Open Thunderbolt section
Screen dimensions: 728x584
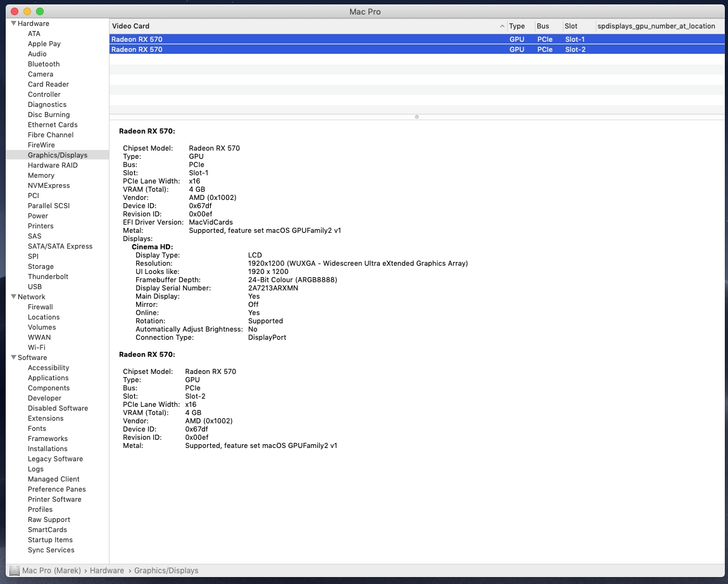pos(48,276)
